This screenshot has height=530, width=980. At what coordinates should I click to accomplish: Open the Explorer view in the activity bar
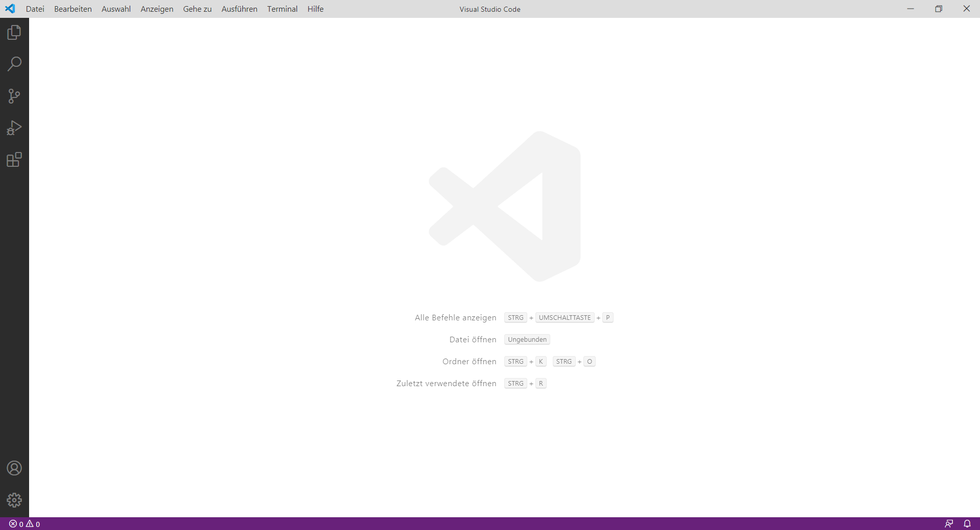point(14,32)
